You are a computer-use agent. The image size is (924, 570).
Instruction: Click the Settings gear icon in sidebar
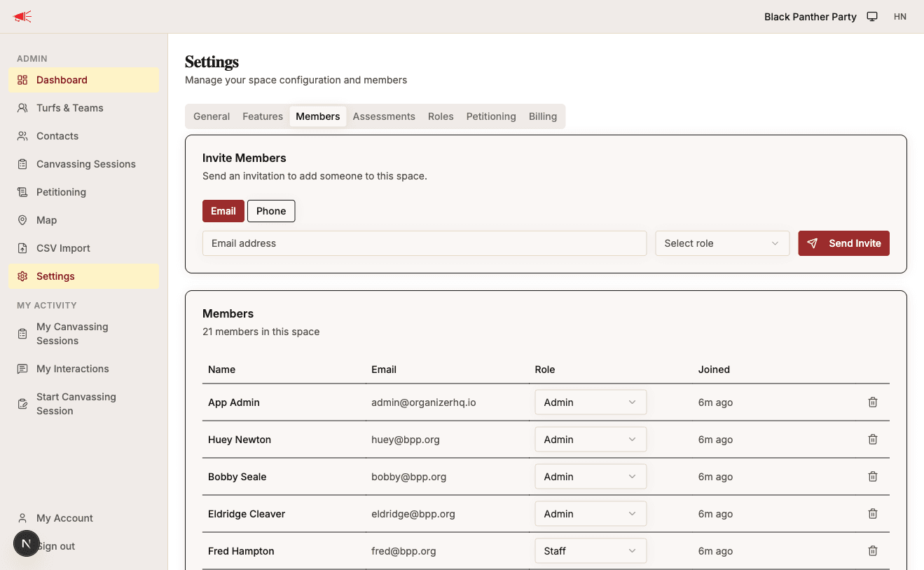click(22, 276)
